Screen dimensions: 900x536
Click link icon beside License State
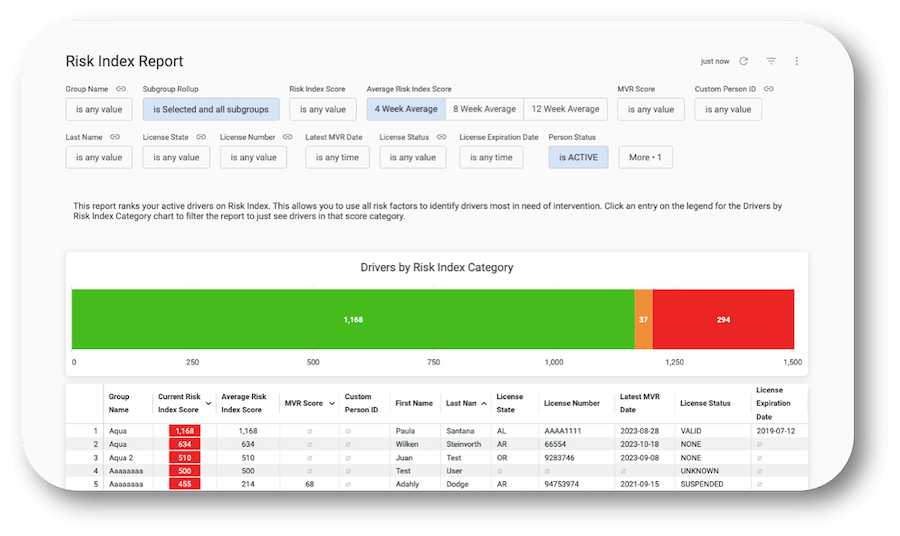click(x=201, y=137)
